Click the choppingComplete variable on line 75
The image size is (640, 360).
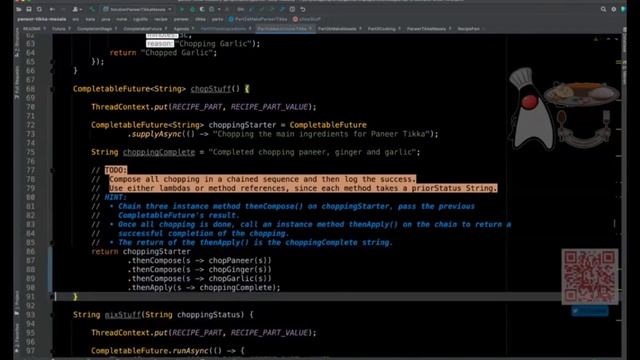tap(159, 152)
